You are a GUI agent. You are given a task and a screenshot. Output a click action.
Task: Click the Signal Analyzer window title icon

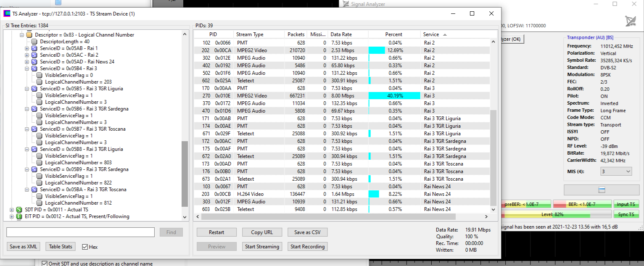(x=346, y=4)
